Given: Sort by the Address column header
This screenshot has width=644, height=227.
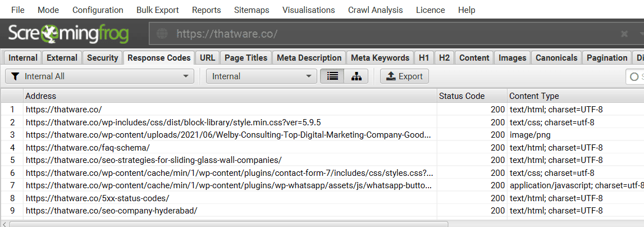Looking at the screenshot, I should [230, 96].
